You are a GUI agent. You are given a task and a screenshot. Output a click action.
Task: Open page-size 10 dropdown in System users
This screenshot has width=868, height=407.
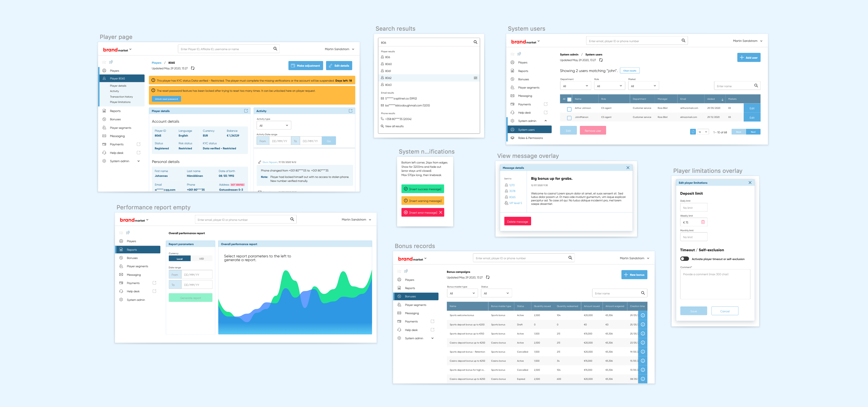[x=703, y=132]
